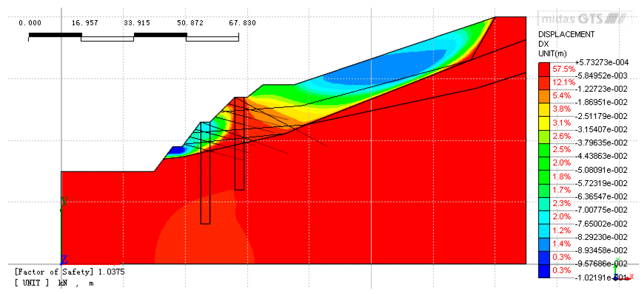Click the 16.957 scale bar label
644x294 pixels.
85,23
